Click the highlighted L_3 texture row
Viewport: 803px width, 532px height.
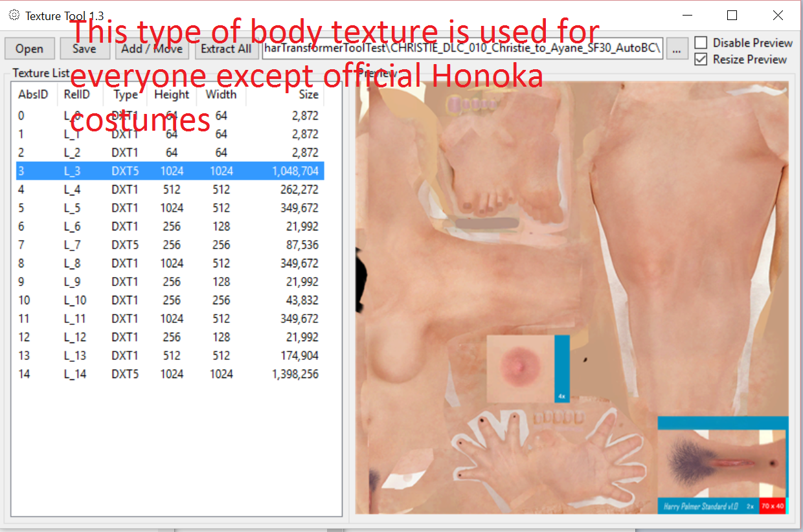click(x=168, y=171)
